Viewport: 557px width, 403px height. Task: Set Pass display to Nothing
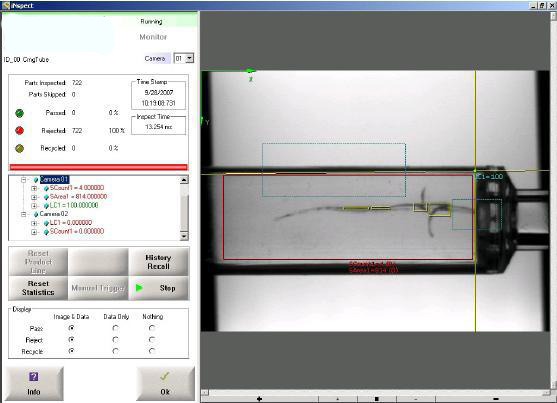click(x=152, y=328)
